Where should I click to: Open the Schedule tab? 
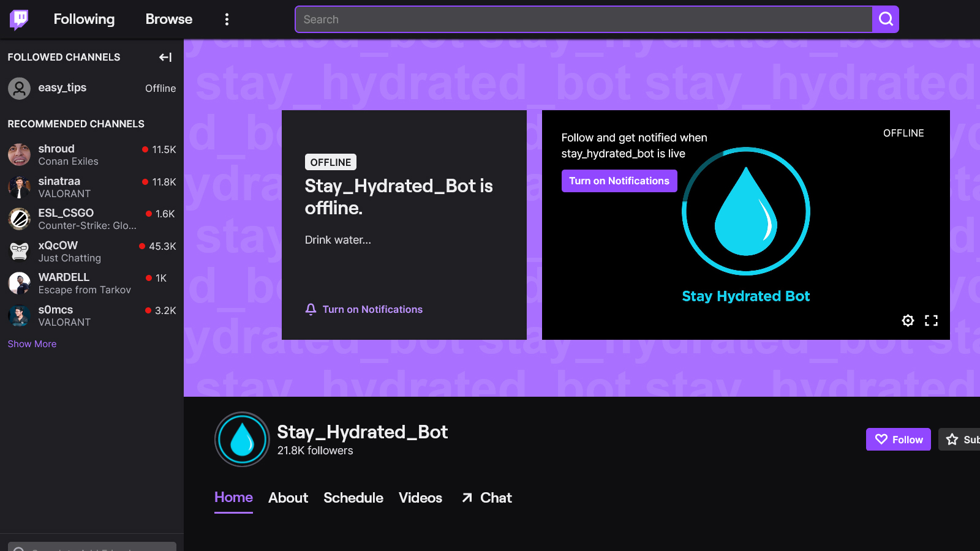click(x=353, y=498)
